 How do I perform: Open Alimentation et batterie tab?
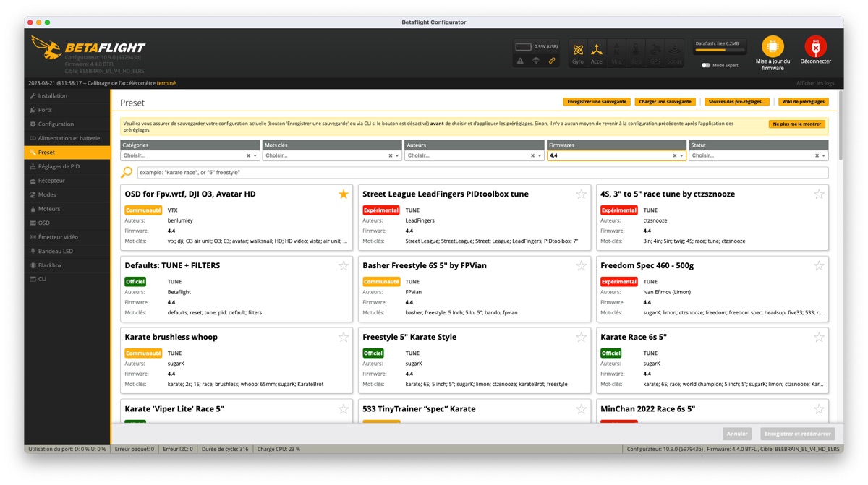click(67, 138)
